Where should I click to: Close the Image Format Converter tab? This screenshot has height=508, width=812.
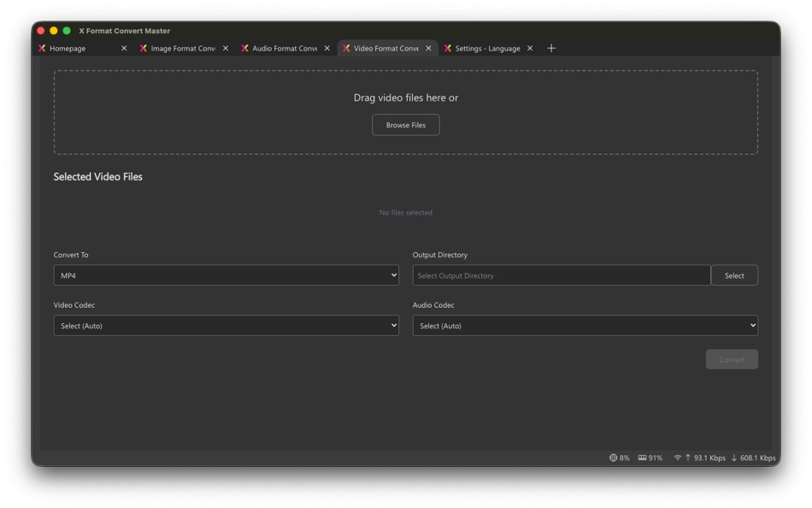click(225, 48)
